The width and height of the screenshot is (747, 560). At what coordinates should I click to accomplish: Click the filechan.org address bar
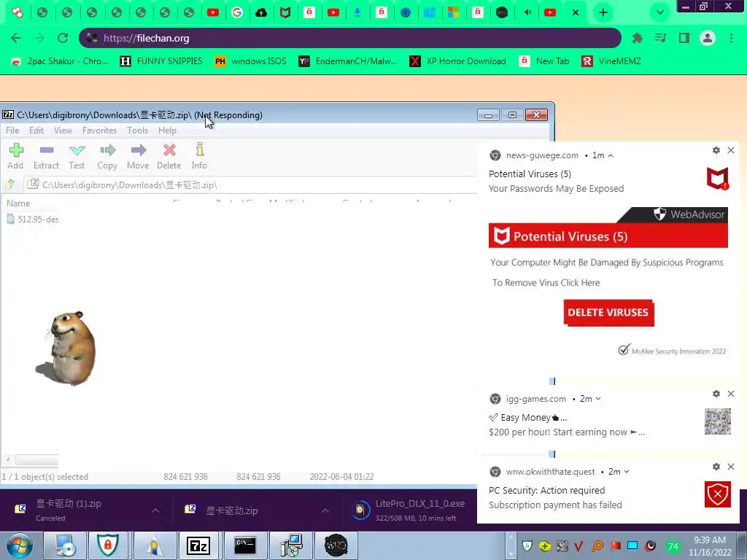tap(350, 38)
